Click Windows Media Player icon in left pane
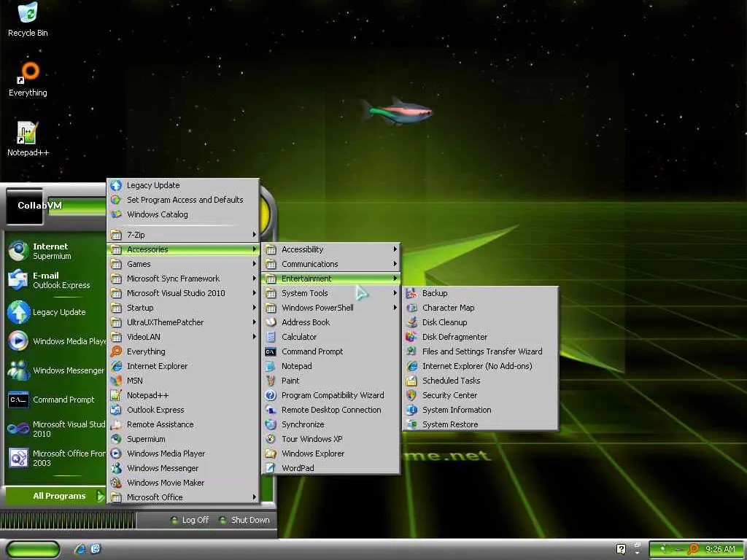Viewport: 747px width, 560px height. tap(18, 341)
